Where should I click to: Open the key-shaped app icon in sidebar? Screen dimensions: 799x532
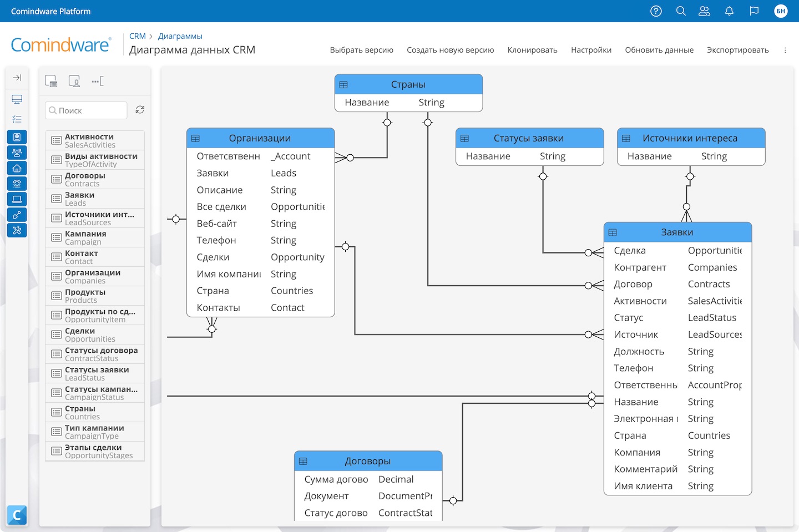point(17,215)
